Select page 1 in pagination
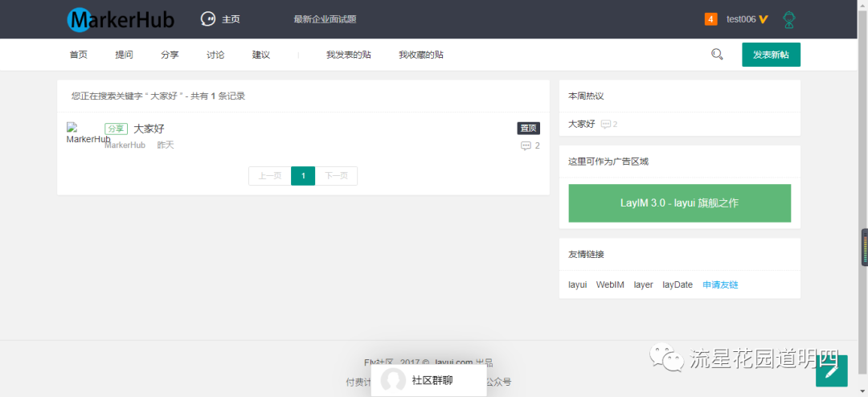Viewport: 868px width, 397px height. [303, 176]
